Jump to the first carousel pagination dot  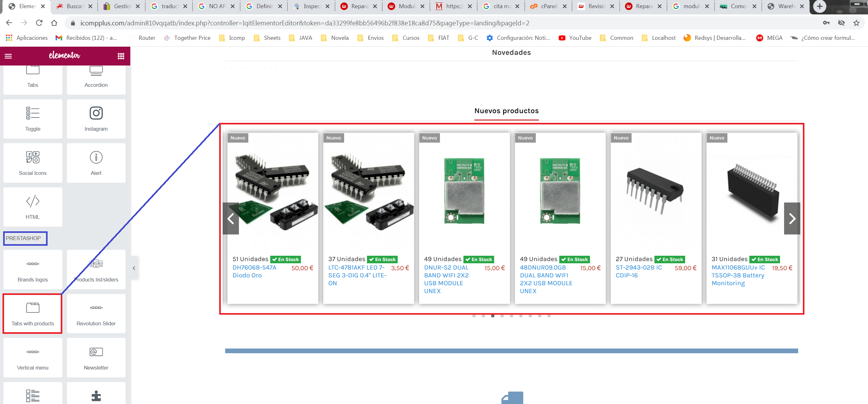[474, 316]
